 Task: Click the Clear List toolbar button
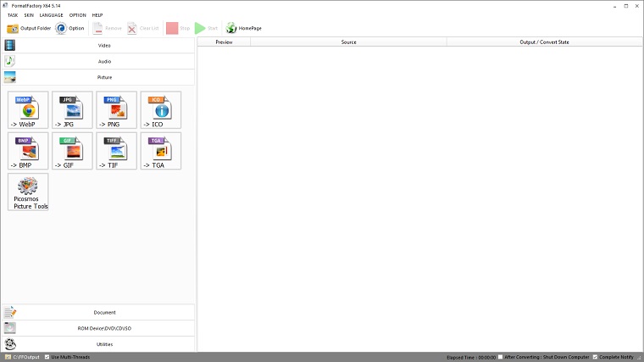(143, 28)
